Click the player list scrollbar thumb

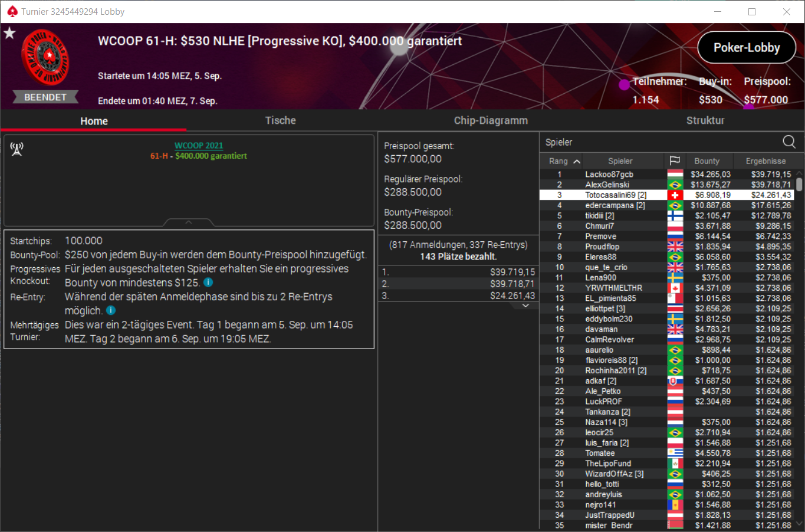pyautogui.click(x=799, y=184)
